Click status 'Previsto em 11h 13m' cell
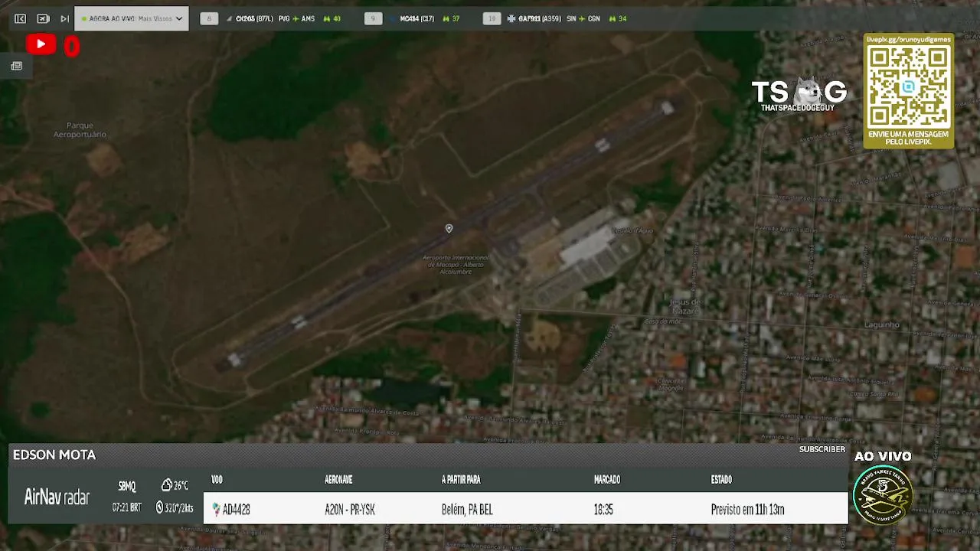Screen dimensions: 980x551 [747, 510]
